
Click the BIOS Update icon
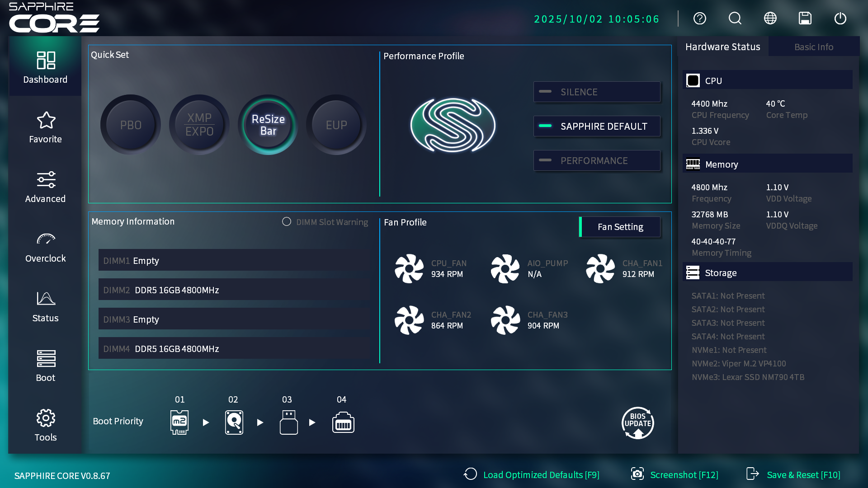pos(637,423)
